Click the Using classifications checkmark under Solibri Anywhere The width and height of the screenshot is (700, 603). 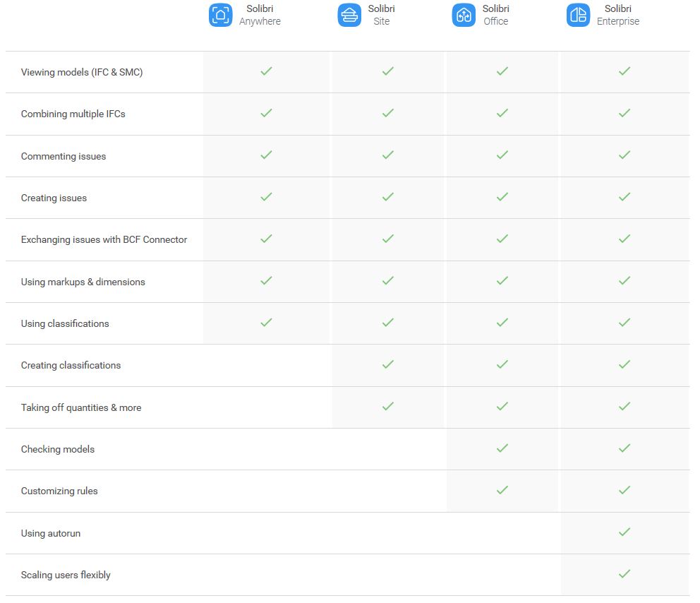(x=267, y=323)
